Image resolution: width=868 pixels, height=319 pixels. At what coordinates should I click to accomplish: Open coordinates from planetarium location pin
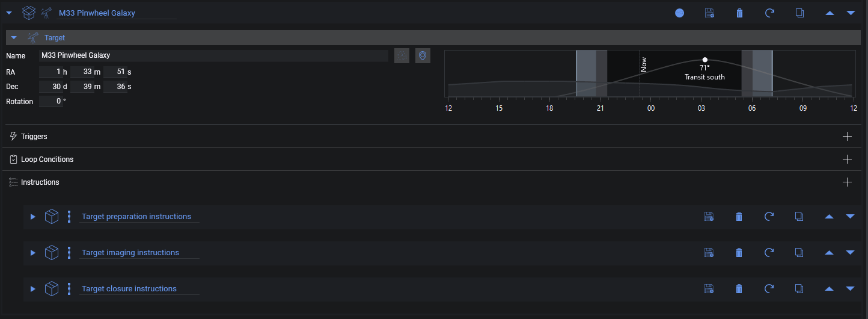423,56
